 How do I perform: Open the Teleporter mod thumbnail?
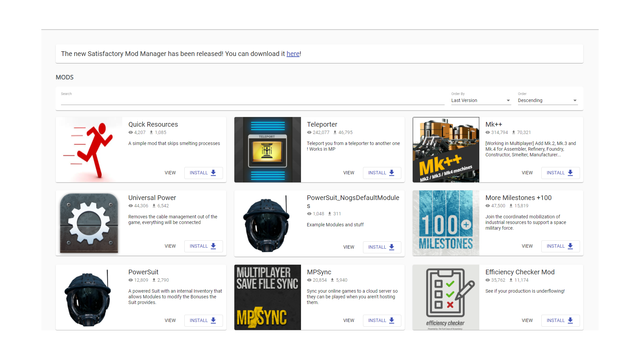click(267, 149)
